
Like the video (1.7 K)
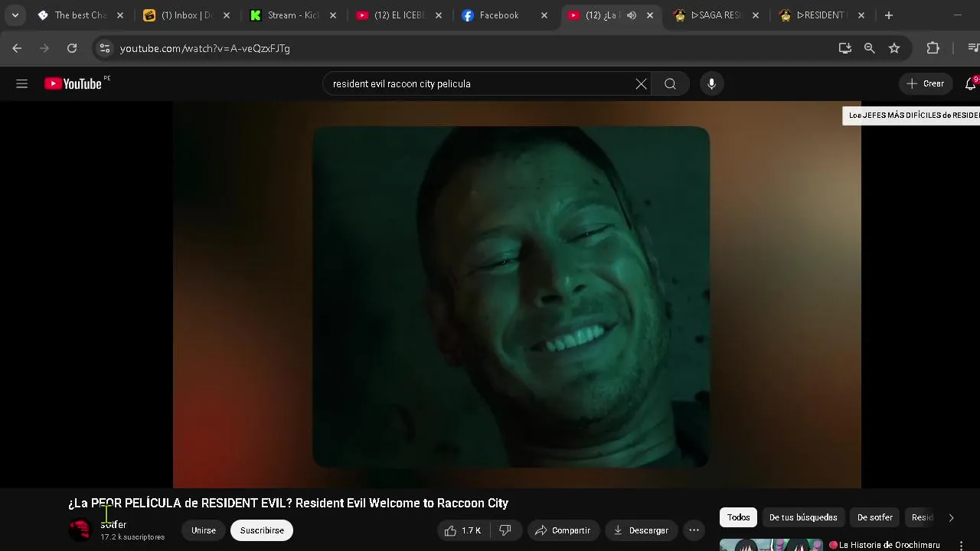463,530
